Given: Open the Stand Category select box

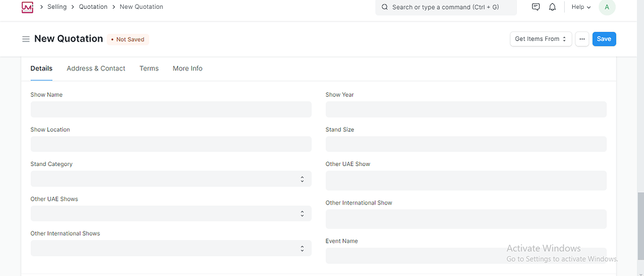Looking at the screenshot, I should (x=170, y=179).
